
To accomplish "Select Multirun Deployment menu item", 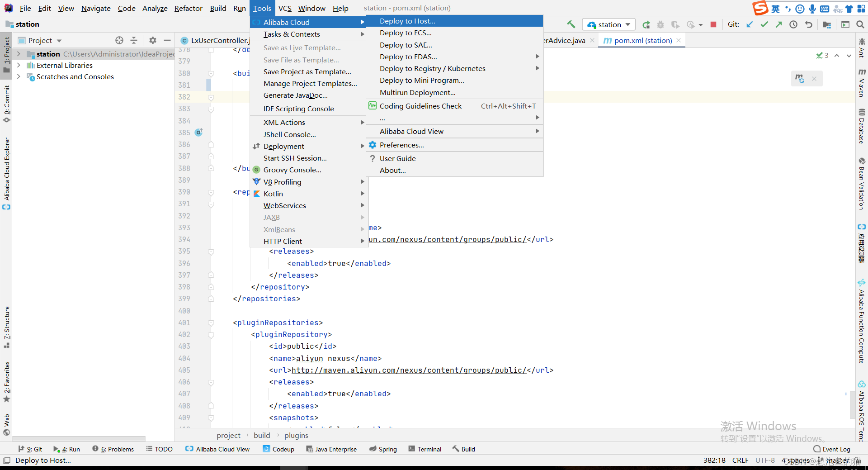I will [x=454, y=92].
